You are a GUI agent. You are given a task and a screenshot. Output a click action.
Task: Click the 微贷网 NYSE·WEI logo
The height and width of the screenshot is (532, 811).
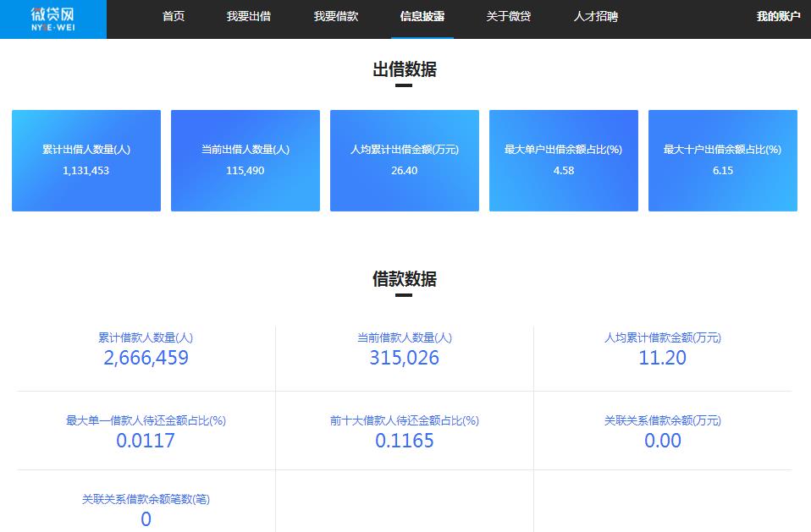52,19
